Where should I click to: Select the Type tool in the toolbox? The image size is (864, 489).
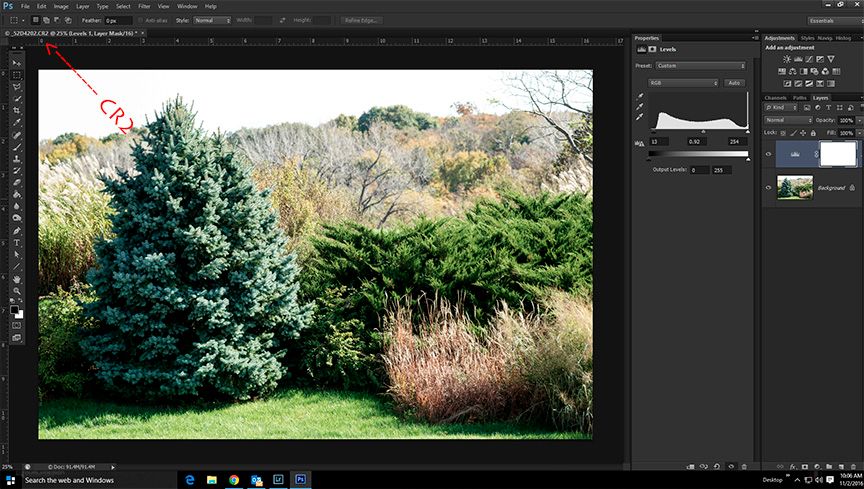click(x=17, y=242)
